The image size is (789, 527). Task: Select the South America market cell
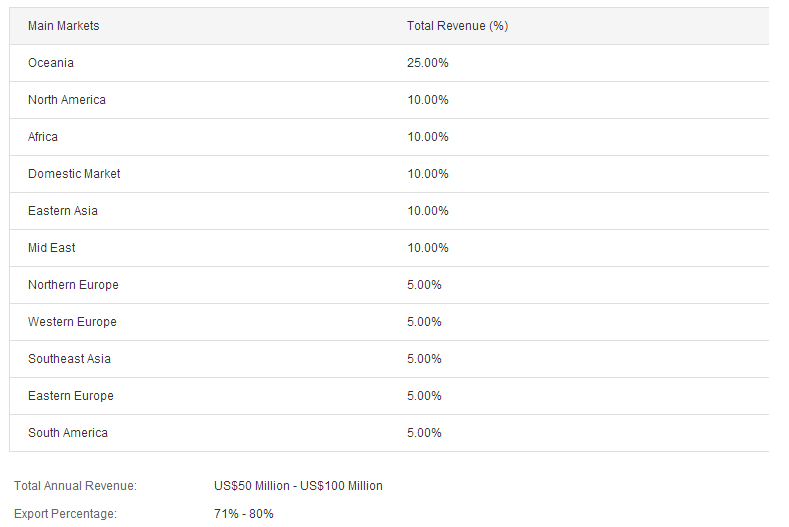click(68, 433)
